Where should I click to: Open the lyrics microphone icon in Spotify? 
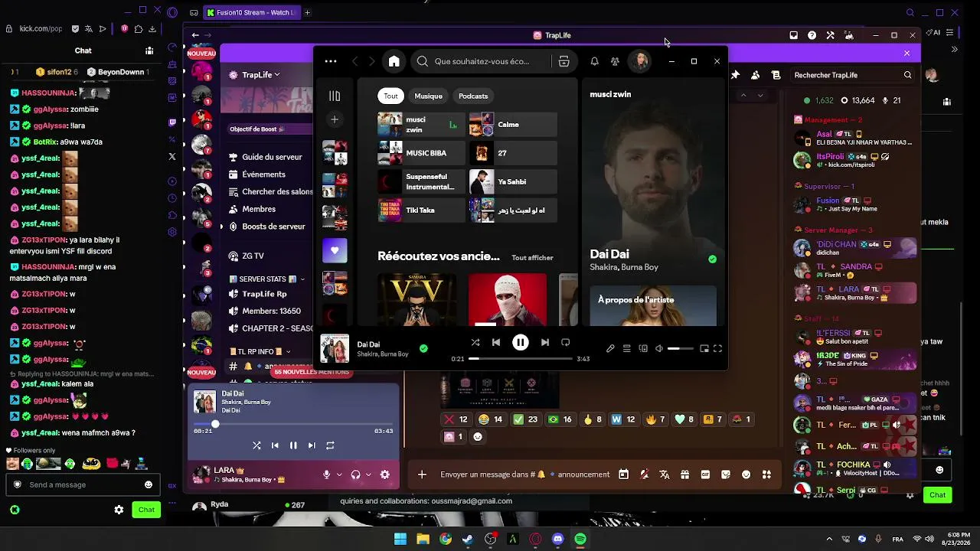610,348
